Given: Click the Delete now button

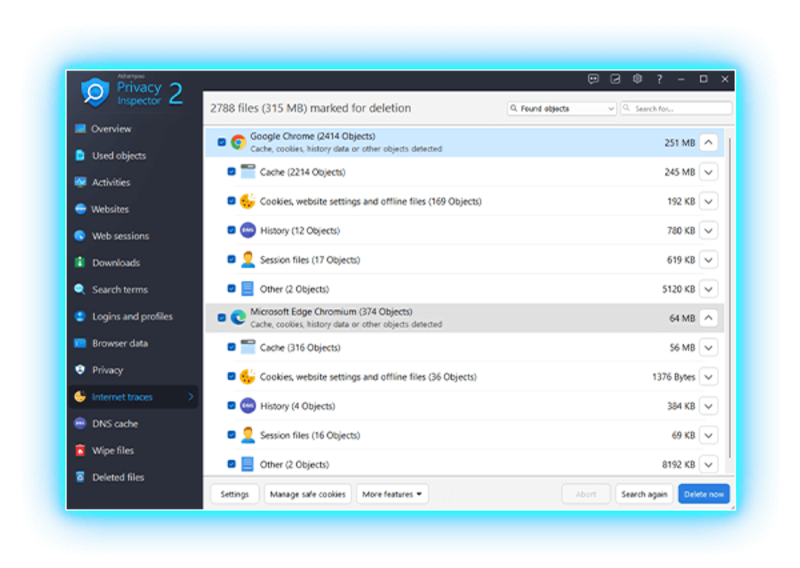Looking at the screenshot, I should 704,494.
